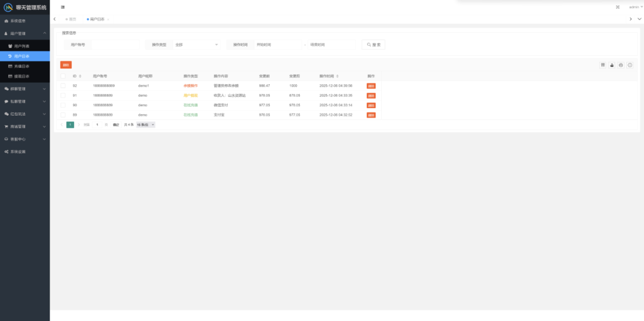Expand the 群聊管理 sidebar menu
644x321 pixels.
click(25, 89)
